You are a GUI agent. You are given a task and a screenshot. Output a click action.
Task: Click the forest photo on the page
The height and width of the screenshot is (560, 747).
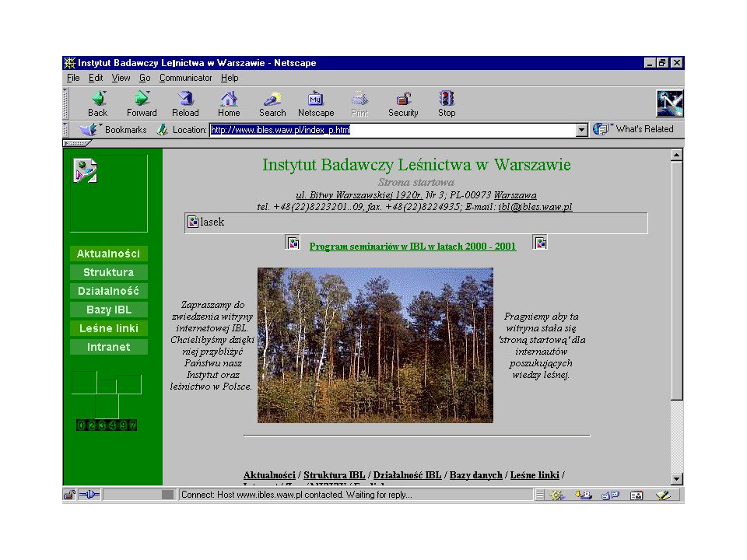click(375, 345)
